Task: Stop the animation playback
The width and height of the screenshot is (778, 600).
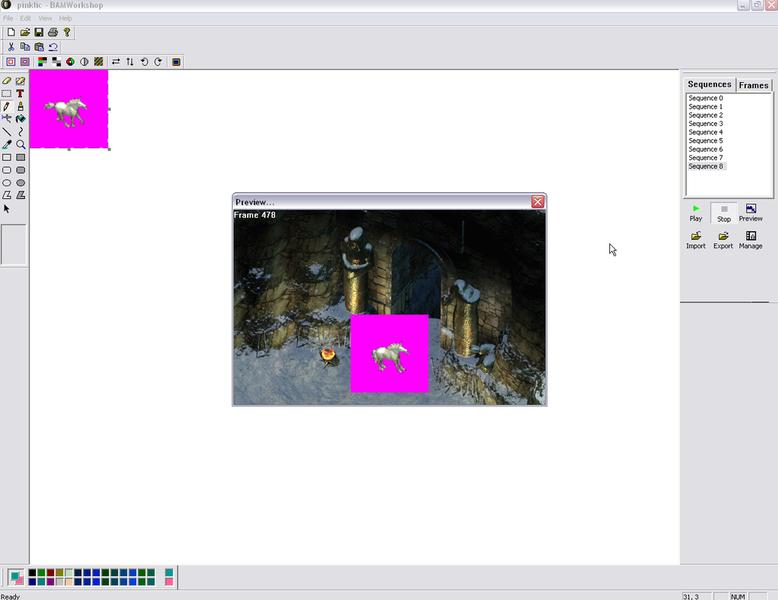Action: [x=723, y=213]
